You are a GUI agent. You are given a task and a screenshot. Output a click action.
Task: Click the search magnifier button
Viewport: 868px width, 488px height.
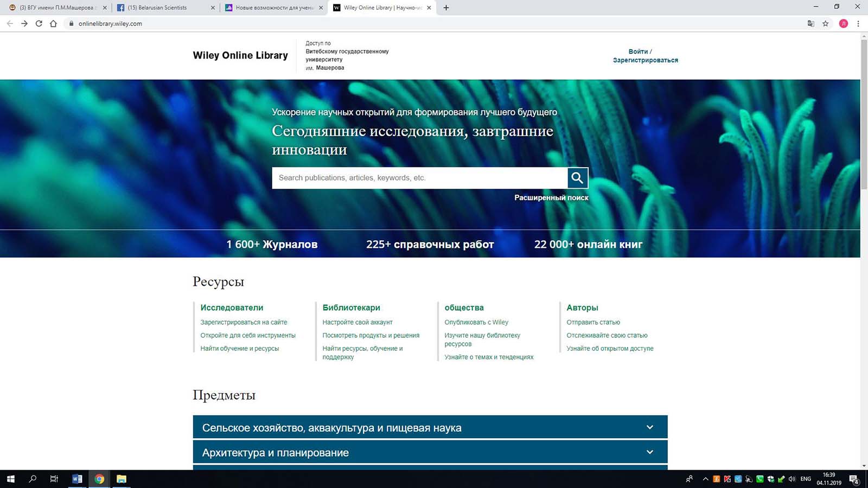578,178
